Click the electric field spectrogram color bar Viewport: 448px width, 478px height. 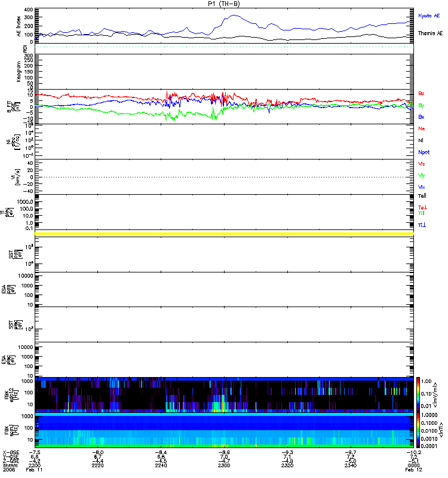pyautogui.click(x=418, y=394)
